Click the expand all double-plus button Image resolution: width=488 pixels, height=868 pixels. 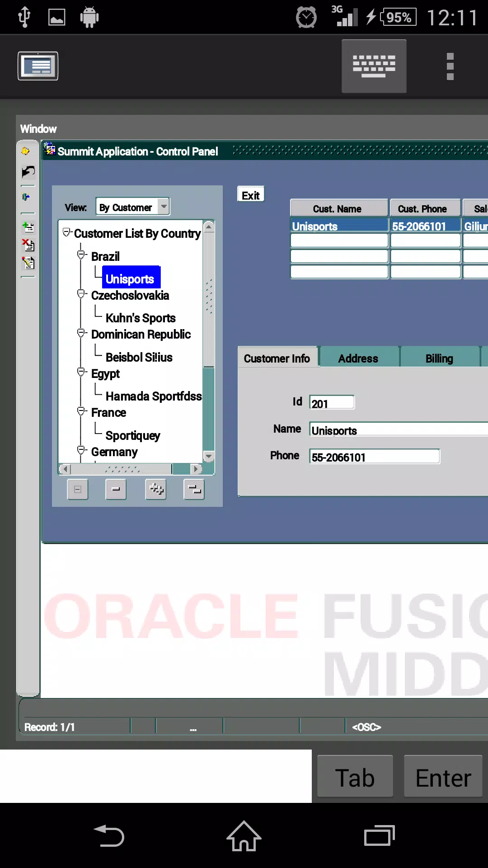pos(156,490)
